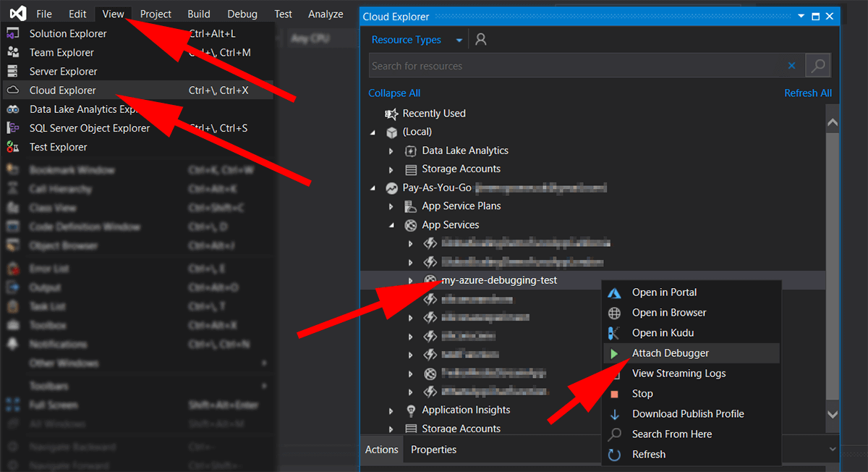The height and width of the screenshot is (472, 868).
Task: Click the Data Lake Analytics binoculars icon
Action: point(13,109)
